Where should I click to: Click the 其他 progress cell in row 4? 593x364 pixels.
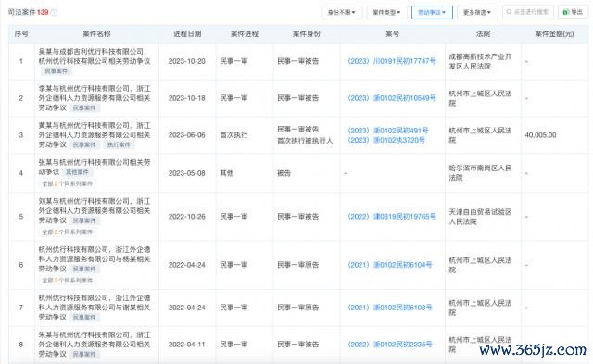(x=226, y=173)
